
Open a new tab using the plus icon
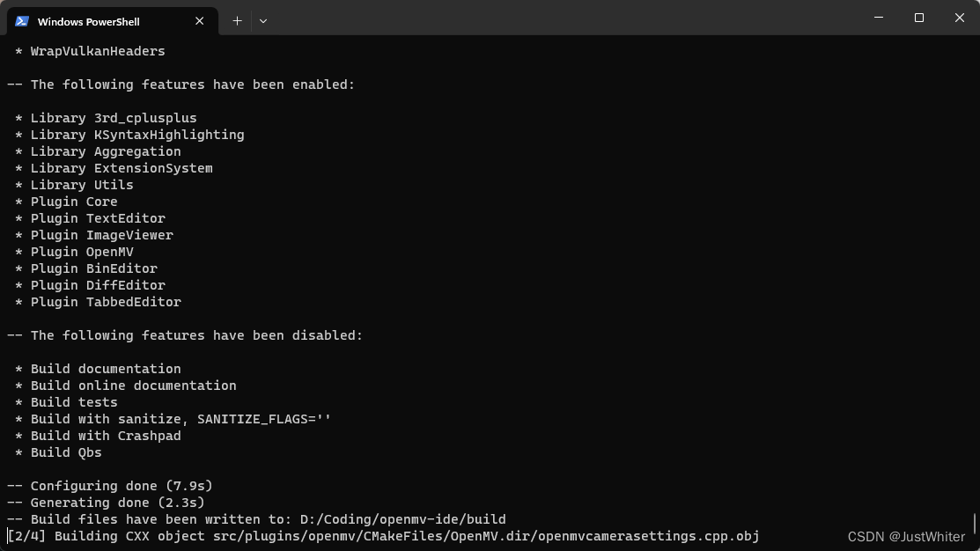237,20
